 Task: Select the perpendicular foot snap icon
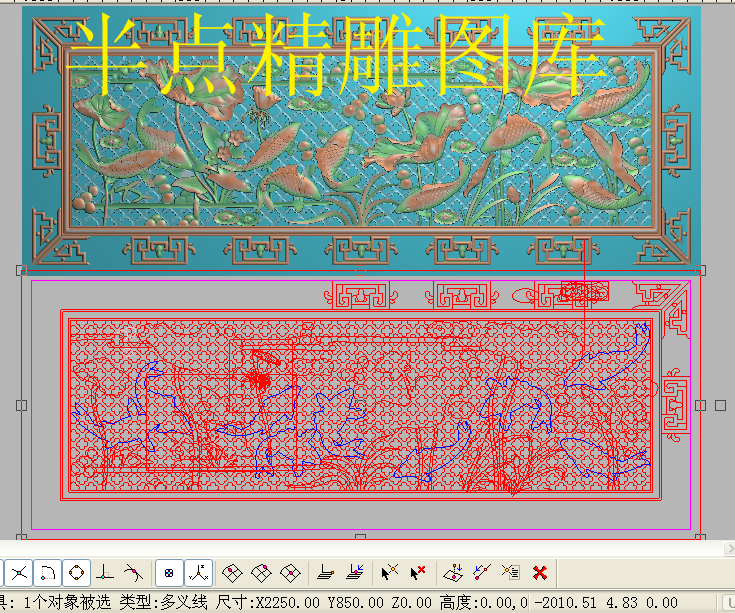pos(105,573)
